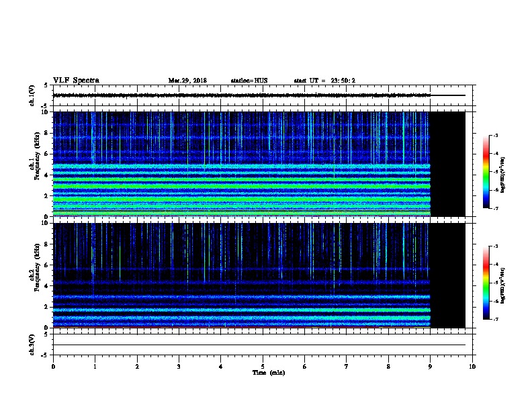
Task: Click time axis tick label "7"
Action: coord(347,367)
